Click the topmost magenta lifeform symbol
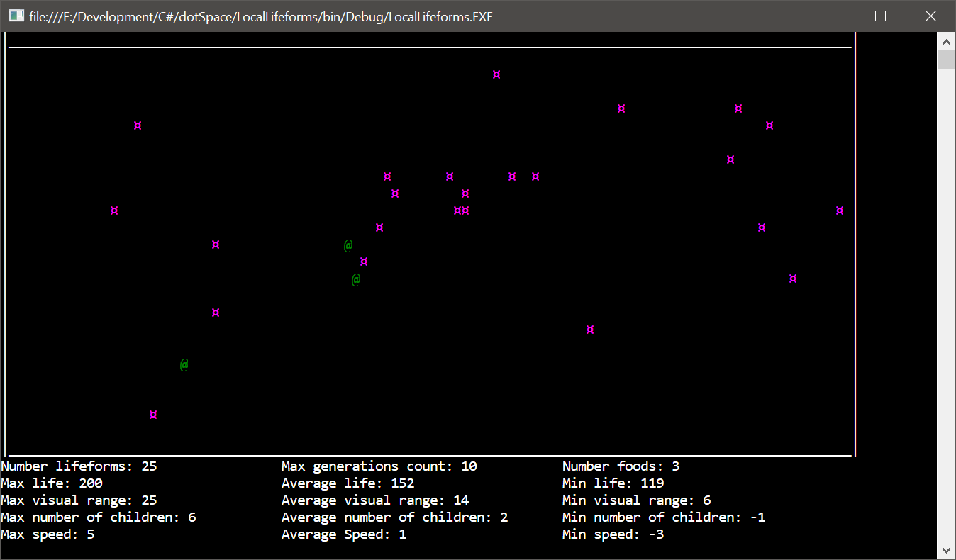956x560 pixels. point(496,74)
